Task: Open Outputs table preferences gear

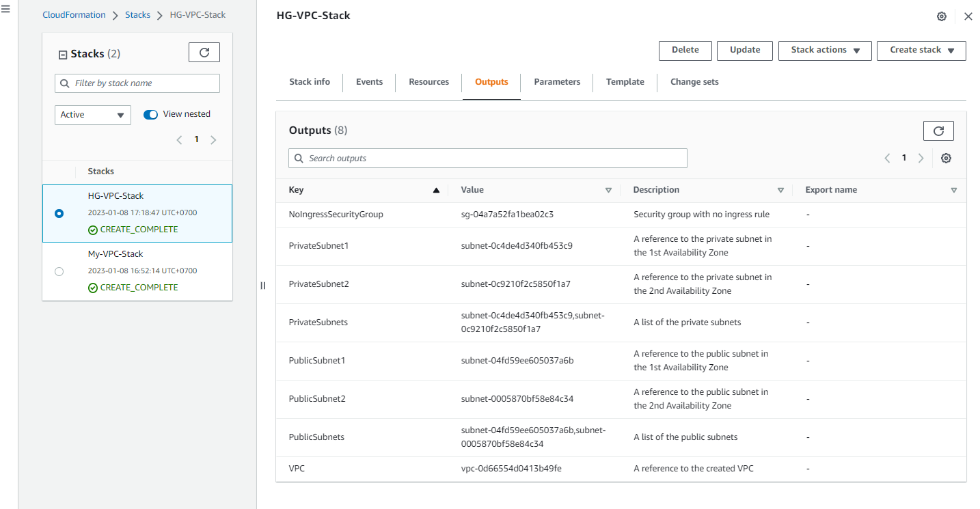Action: (946, 159)
